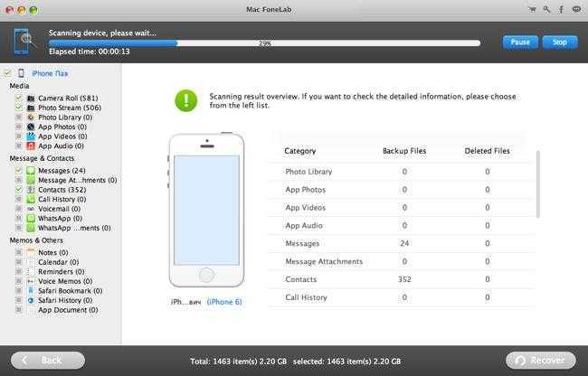Click the scanning phone magnifier icon

click(24, 42)
